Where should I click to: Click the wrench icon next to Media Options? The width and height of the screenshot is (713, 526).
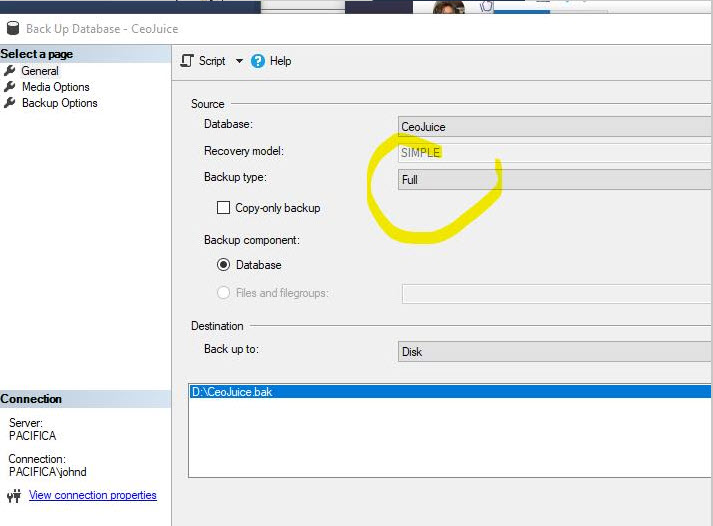(10, 86)
